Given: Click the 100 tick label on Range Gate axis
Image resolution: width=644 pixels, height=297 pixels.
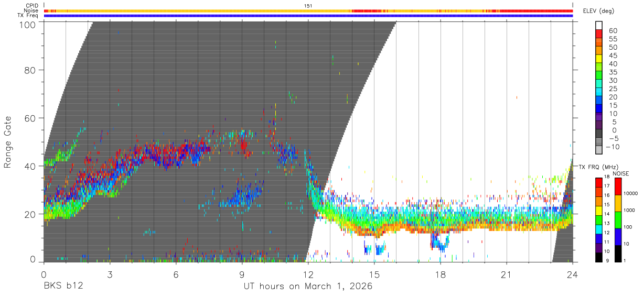Looking at the screenshot, I should pyautogui.click(x=27, y=25).
